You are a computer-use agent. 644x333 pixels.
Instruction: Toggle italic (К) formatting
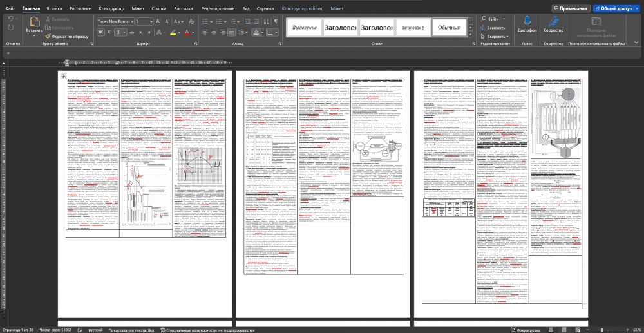pos(109,32)
